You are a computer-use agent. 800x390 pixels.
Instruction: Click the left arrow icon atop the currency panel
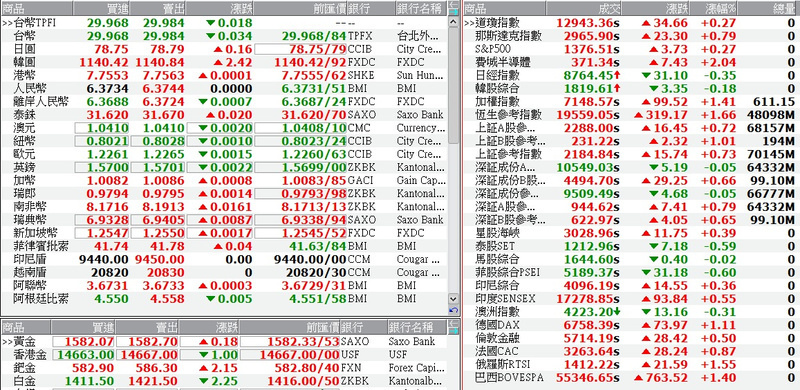click(x=453, y=4)
